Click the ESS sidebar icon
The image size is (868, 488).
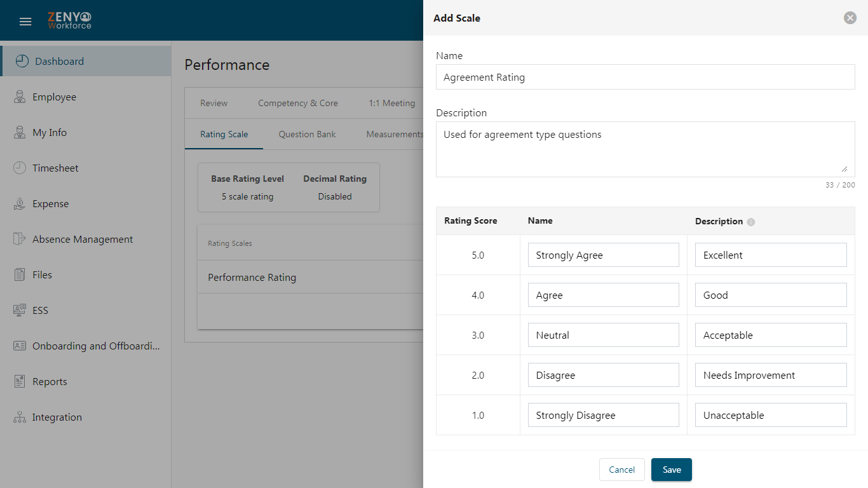point(20,310)
